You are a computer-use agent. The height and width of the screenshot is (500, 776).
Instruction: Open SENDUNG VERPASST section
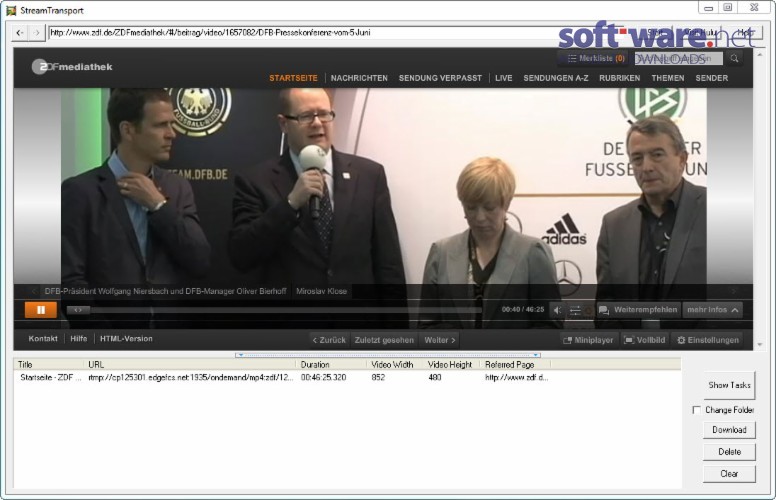click(440, 78)
